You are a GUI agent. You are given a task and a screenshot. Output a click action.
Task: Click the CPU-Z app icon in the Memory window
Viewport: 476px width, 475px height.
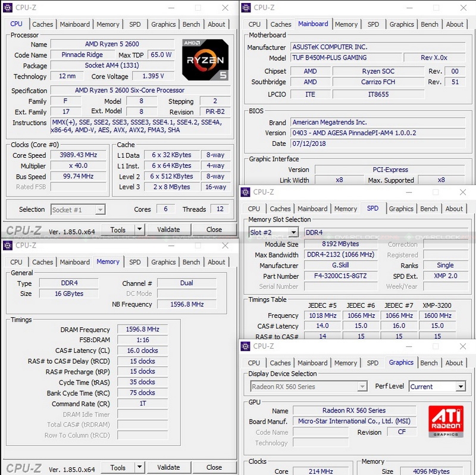8,245
